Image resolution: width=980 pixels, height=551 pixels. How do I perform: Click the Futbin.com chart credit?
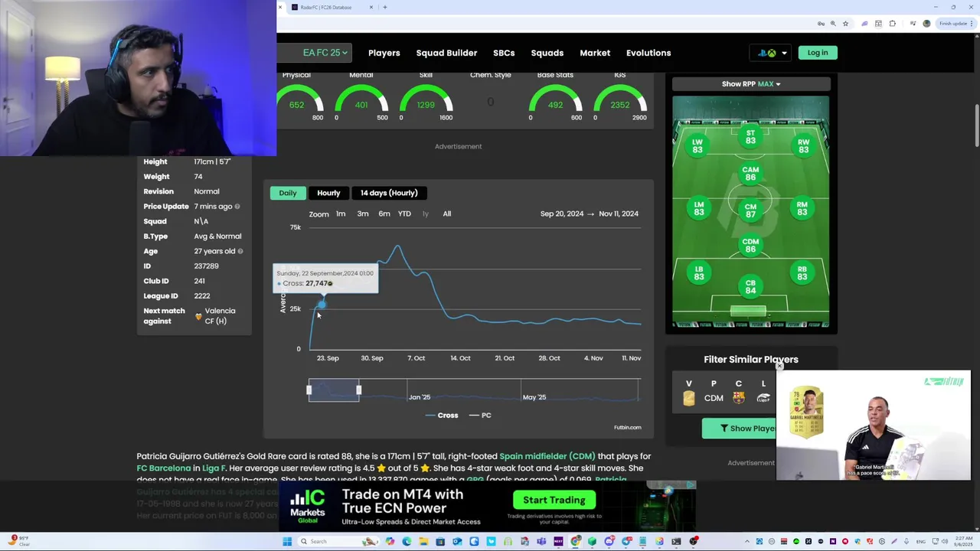click(x=627, y=427)
